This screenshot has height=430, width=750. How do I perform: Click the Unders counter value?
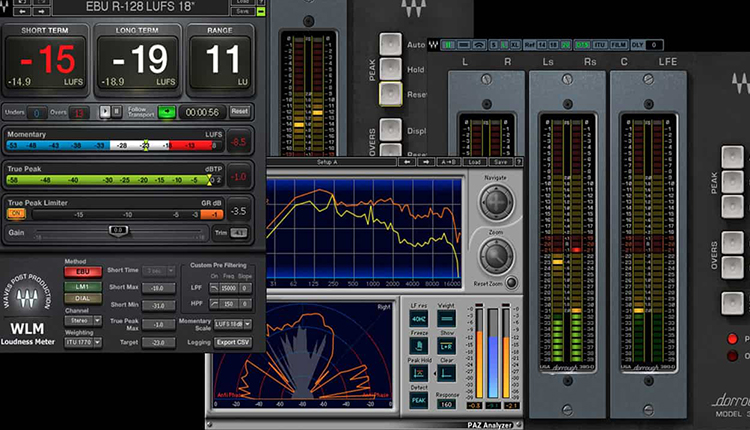(37, 113)
